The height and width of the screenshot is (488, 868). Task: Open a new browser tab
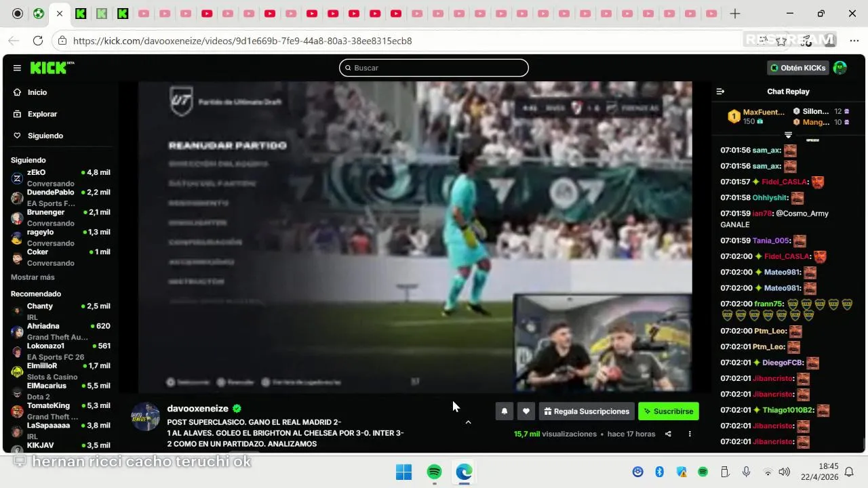click(735, 14)
